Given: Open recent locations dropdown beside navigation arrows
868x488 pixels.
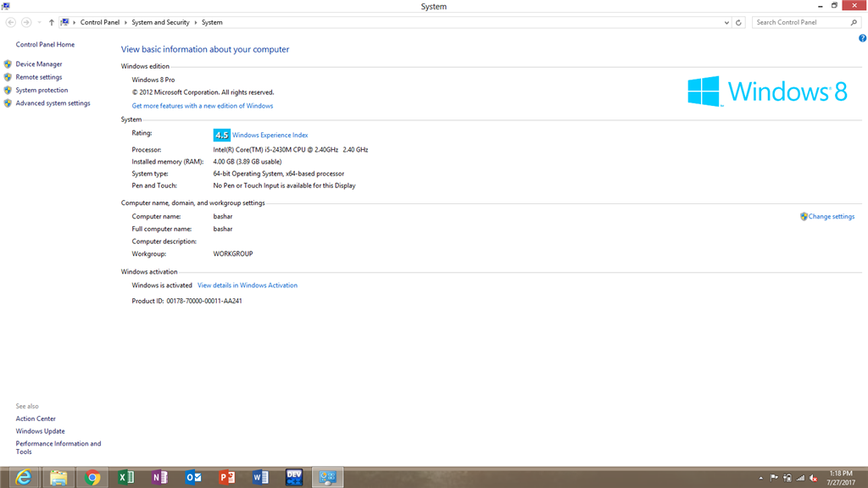Looking at the screenshot, I should point(39,23).
